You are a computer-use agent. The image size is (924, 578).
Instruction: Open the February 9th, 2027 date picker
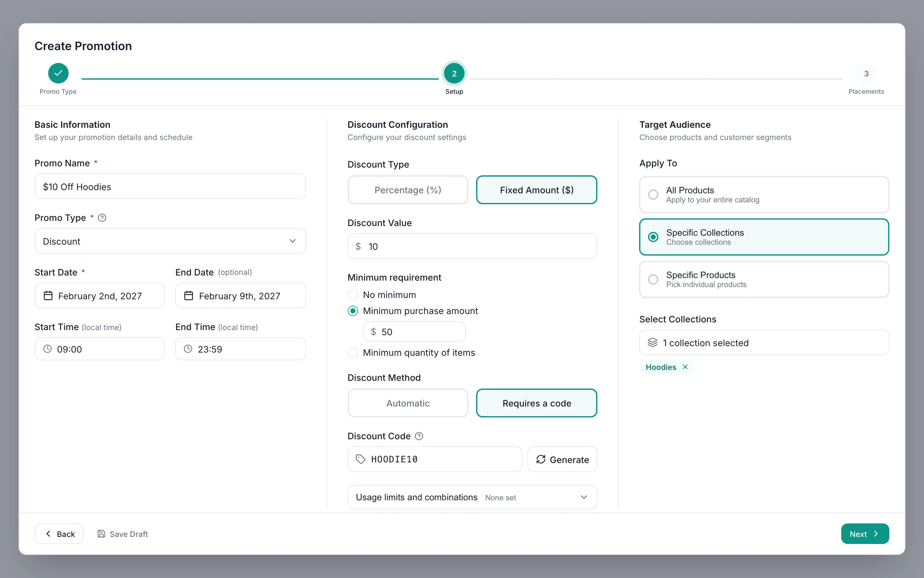(241, 295)
